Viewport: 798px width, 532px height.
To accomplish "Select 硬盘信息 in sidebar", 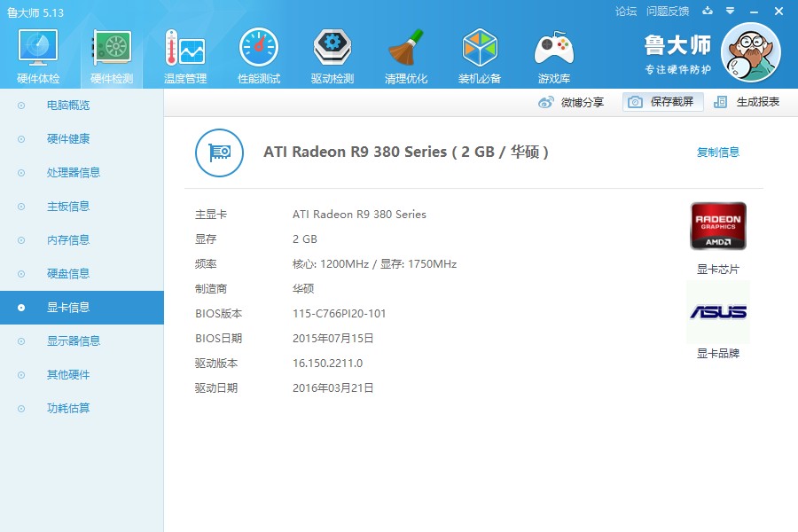I will pos(82,273).
